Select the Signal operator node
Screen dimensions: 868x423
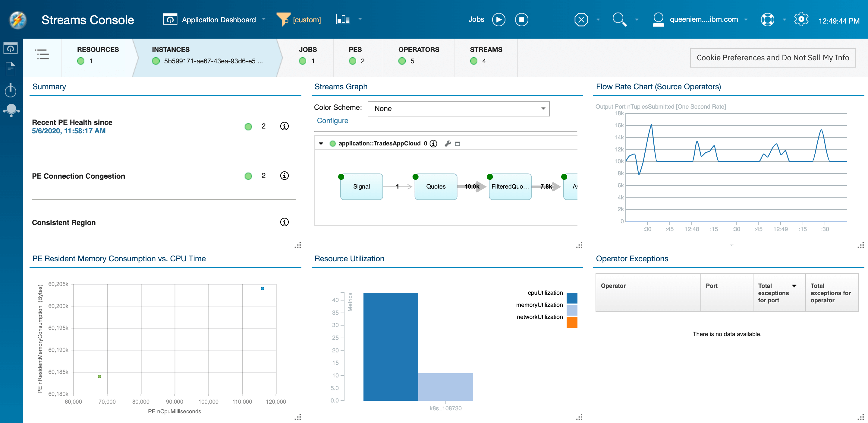click(x=362, y=186)
